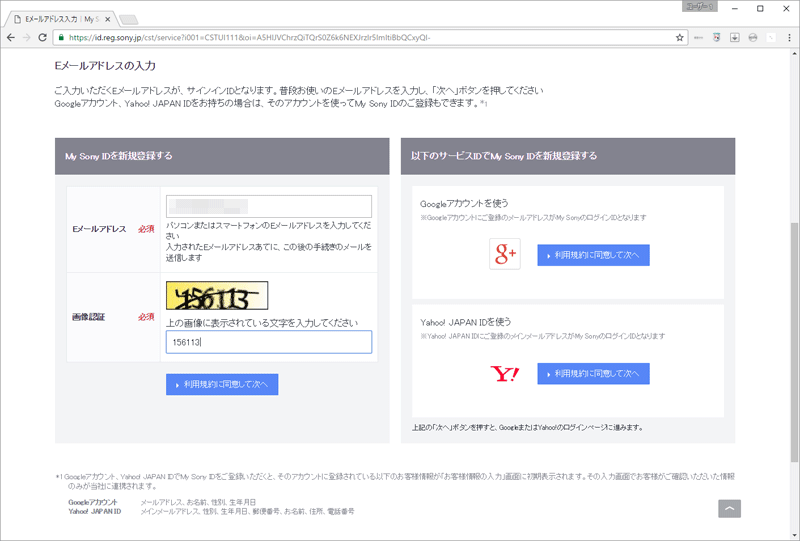Click 利用規約に同意して次へ under the captcha
The width and height of the screenshot is (800, 541).
click(x=222, y=384)
